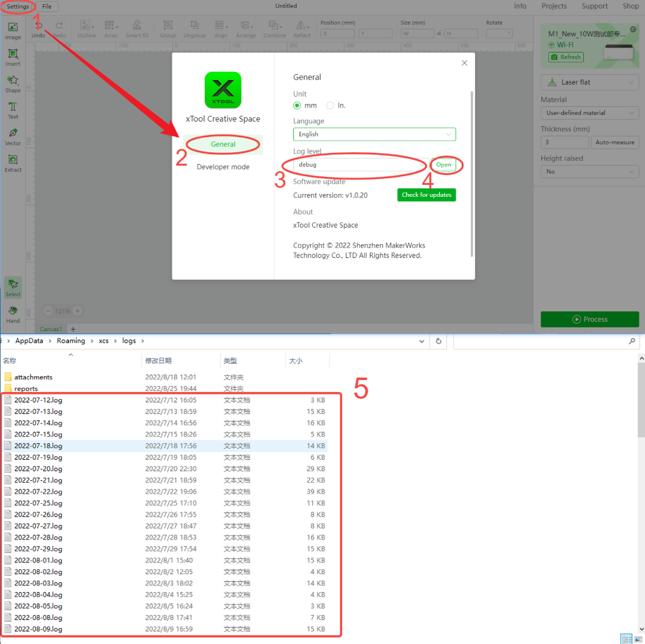Open the Extract tool
Screen dimensions: 645x644
click(13, 163)
